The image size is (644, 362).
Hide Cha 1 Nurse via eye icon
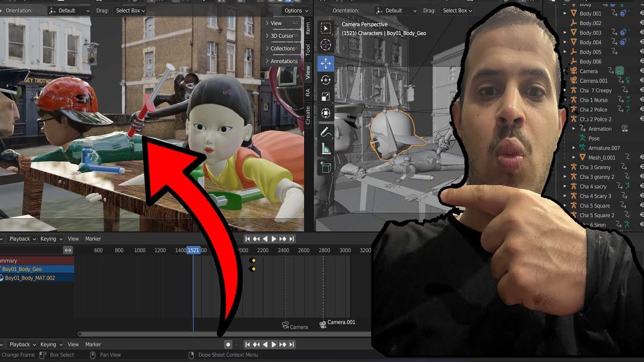[641, 100]
